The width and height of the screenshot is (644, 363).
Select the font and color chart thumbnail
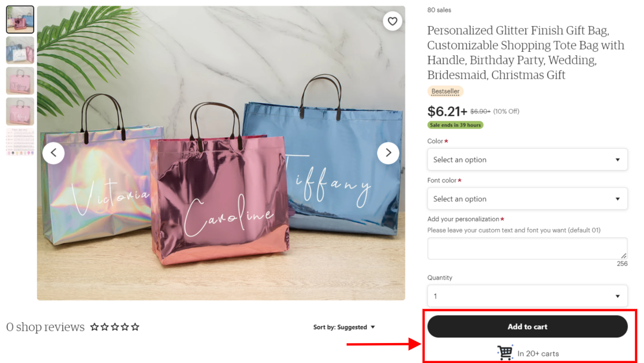pyautogui.click(x=20, y=142)
